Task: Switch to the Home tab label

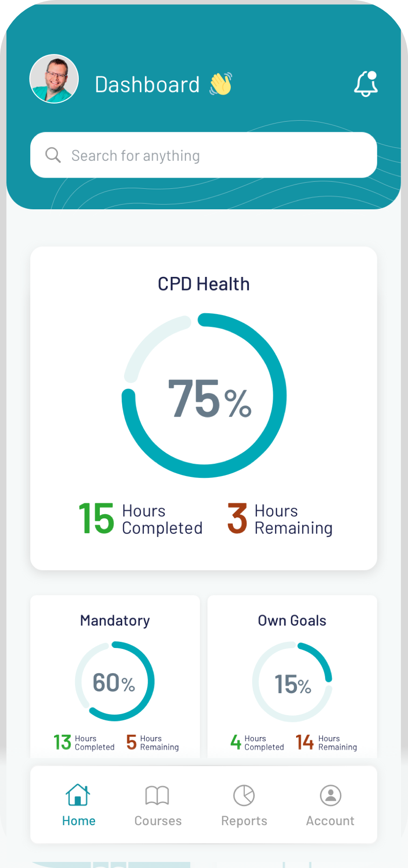Action: tap(79, 821)
